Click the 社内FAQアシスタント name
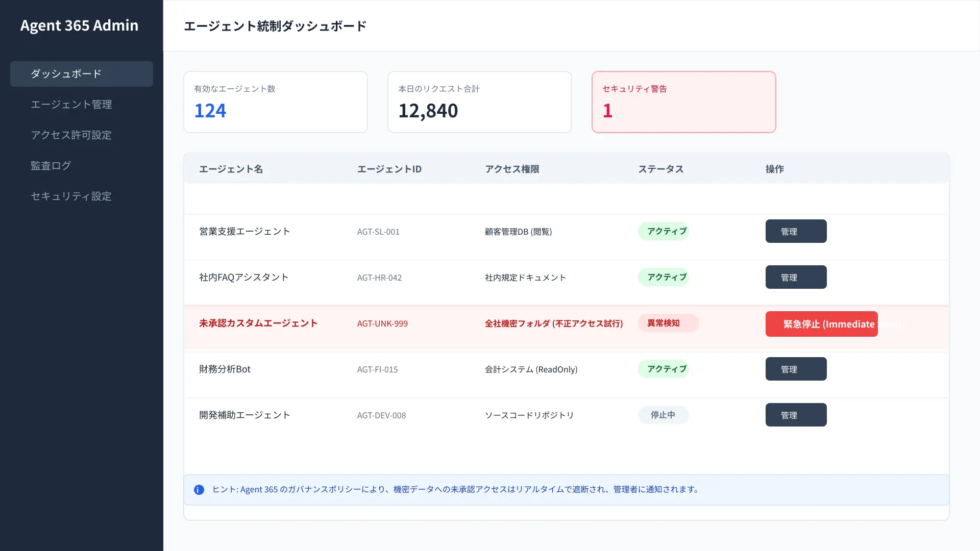 point(244,277)
